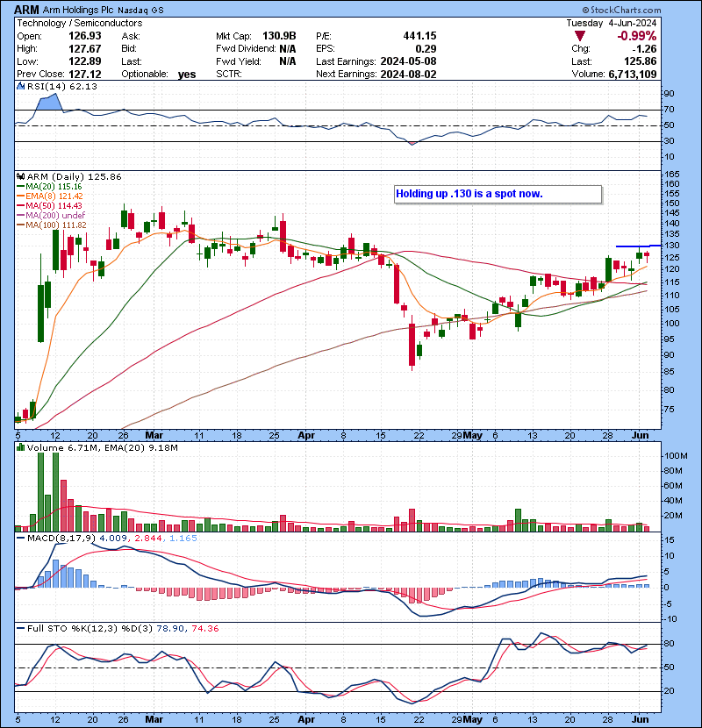This screenshot has width=702, height=728.
Task: Click the Optionable 'yes' value
Action: [187, 75]
